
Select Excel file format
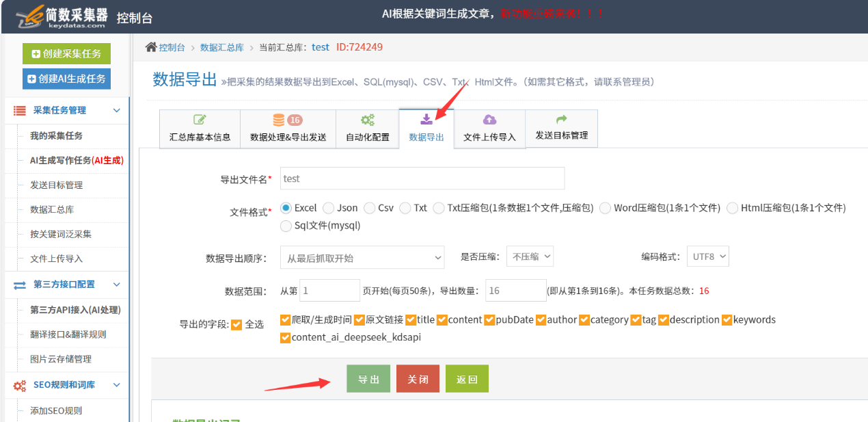tap(286, 208)
